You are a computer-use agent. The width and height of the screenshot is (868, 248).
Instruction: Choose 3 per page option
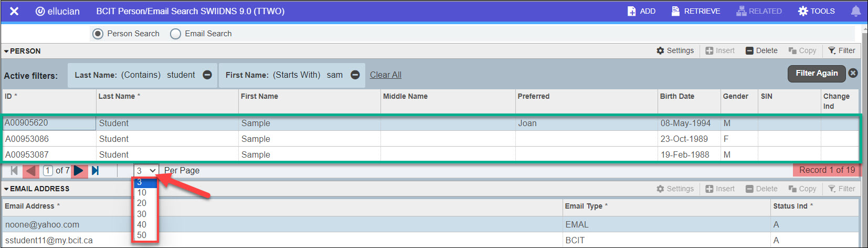[145, 182]
